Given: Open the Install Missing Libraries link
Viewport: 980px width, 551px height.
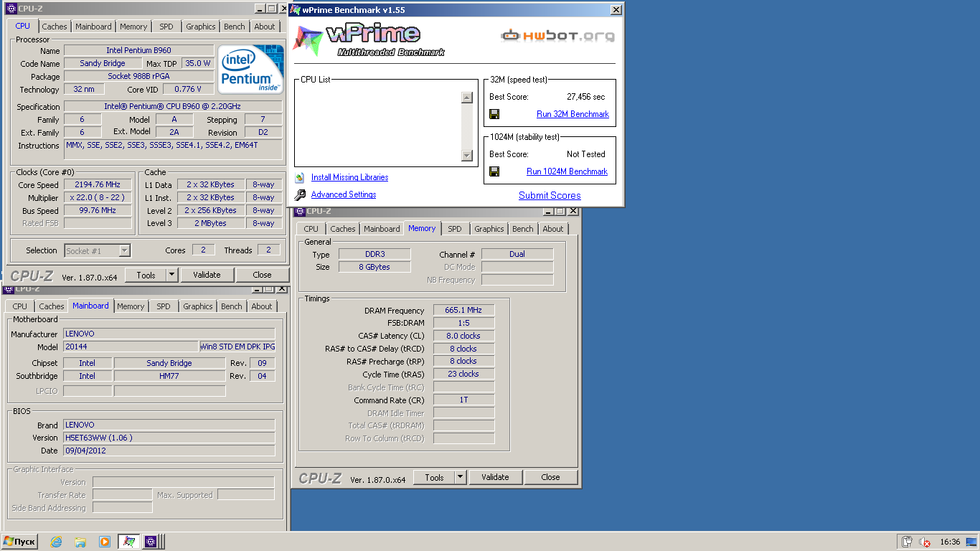Looking at the screenshot, I should (349, 177).
